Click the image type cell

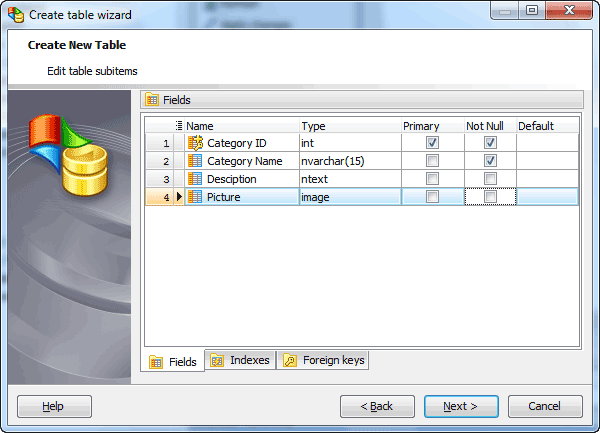click(x=350, y=197)
